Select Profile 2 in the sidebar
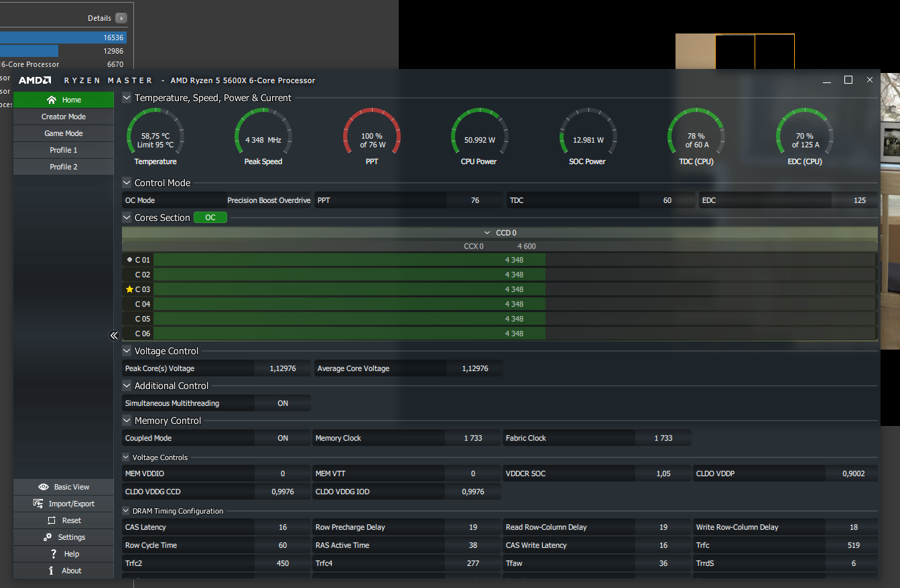 pyautogui.click(x=64, y=167)
